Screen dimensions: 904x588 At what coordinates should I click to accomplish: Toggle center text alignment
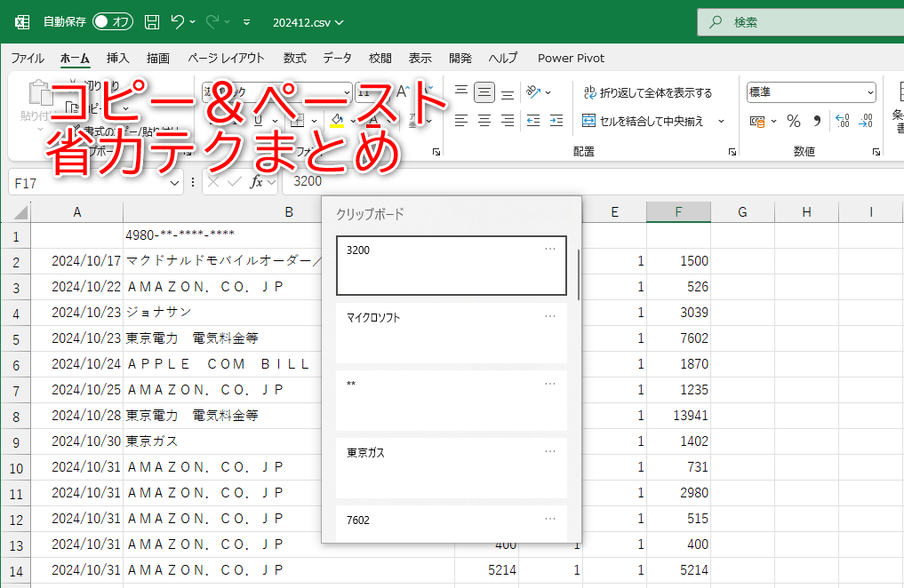point(483,122)
